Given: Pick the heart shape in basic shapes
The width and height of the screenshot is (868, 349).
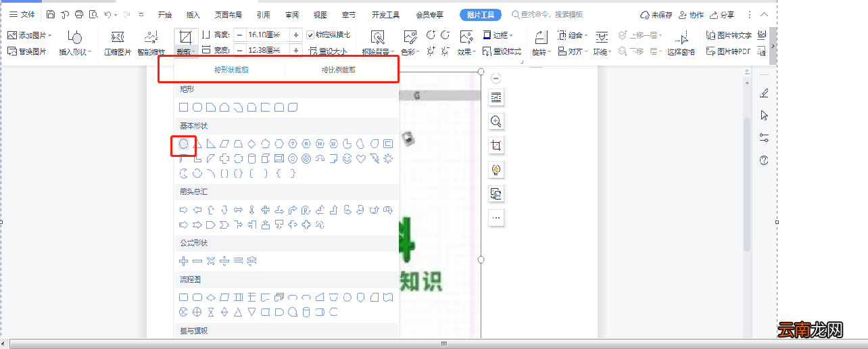Looking at the screenshot, I should click(360, 158).
